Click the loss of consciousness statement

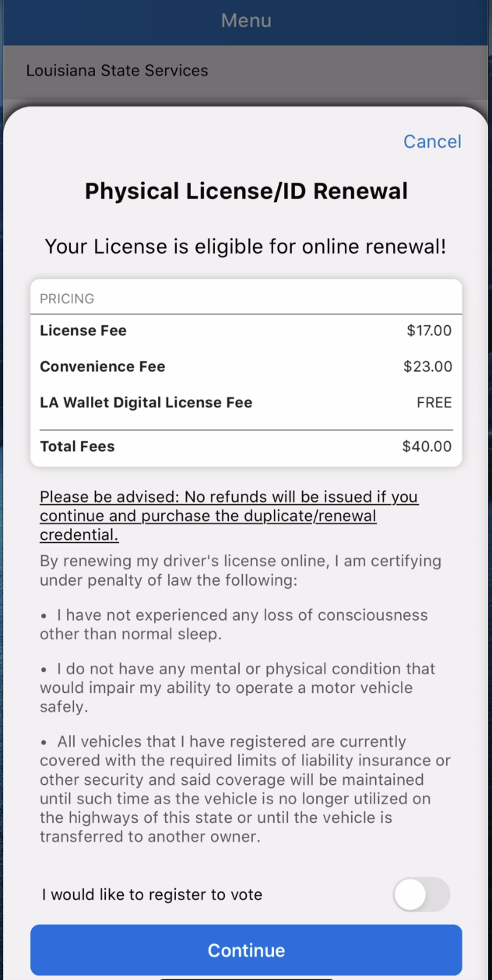[234, 625]
